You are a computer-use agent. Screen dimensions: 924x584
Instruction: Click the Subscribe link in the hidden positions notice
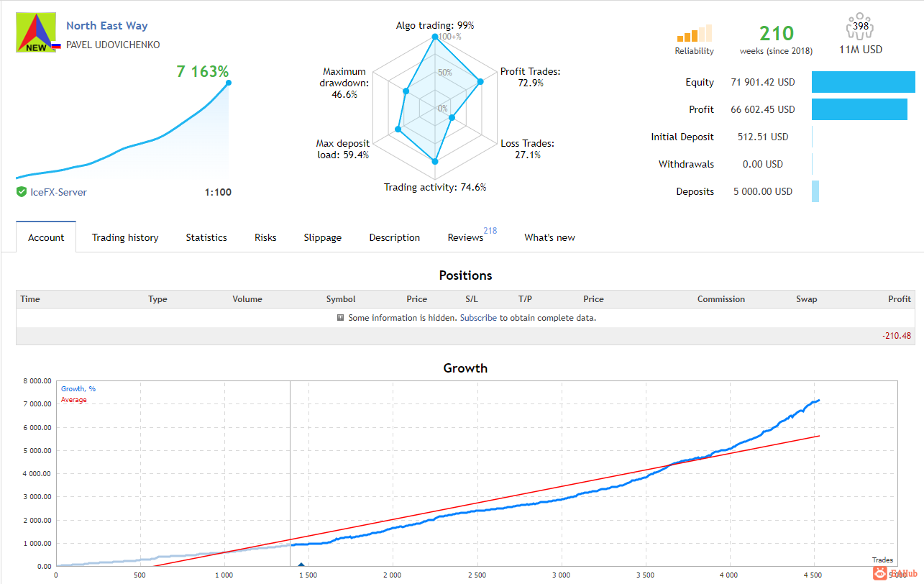[478, 318]
